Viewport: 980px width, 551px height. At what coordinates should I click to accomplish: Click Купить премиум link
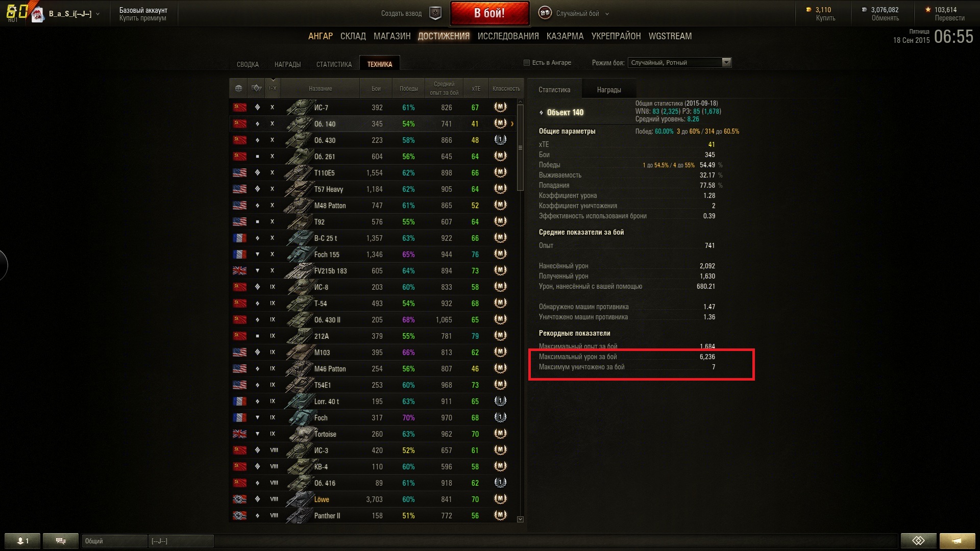[143, 18]
